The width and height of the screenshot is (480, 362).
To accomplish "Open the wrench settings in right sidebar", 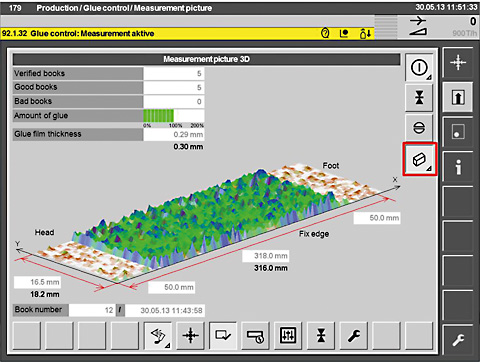I will point(458,340).
